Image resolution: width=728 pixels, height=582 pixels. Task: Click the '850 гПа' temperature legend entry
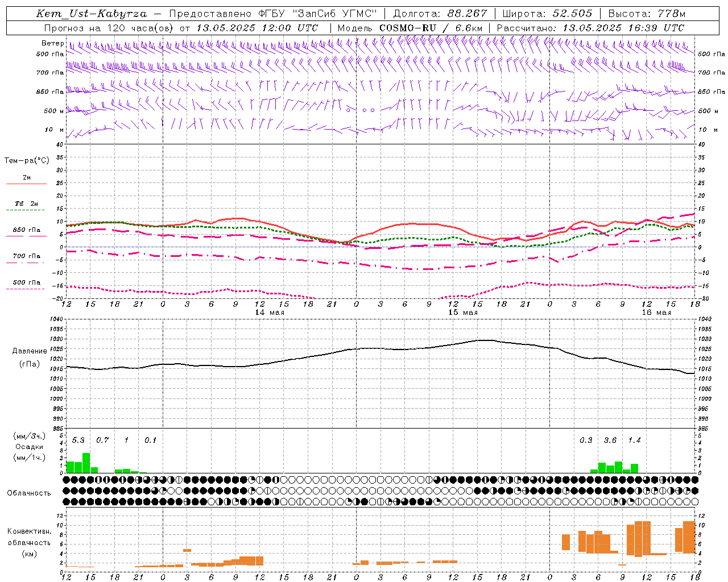tap(27, 230)
